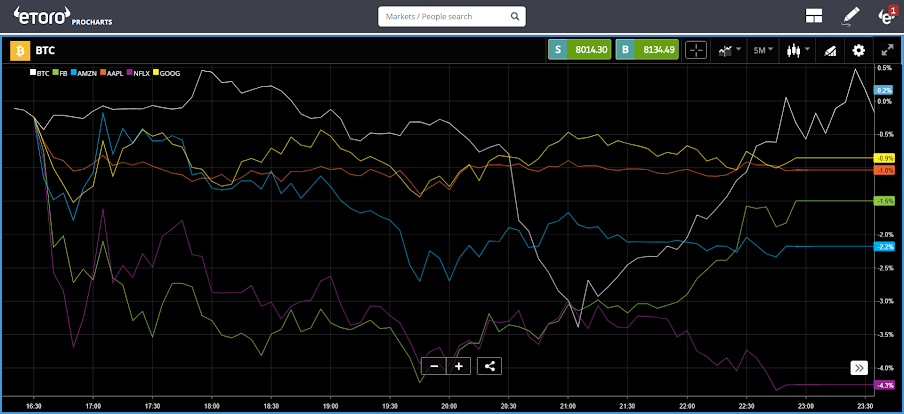Click the Sell button at 8014.30
904x414 pixels.
click(x=579, y=50)
